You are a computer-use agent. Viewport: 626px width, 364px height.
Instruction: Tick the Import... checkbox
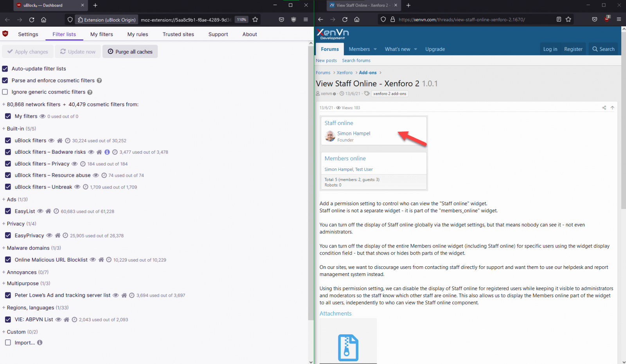pos(8,342)
